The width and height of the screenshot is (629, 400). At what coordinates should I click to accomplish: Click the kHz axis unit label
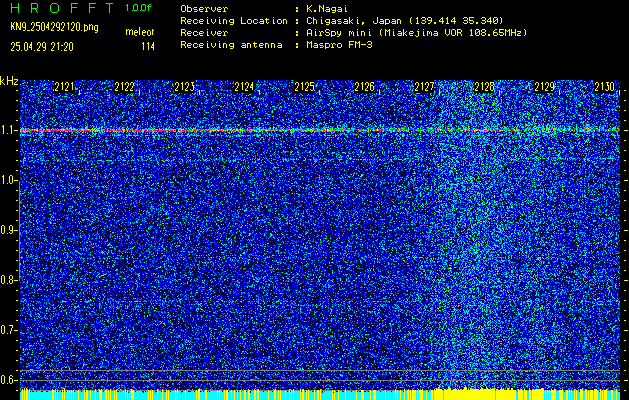(x=9, y=81)
